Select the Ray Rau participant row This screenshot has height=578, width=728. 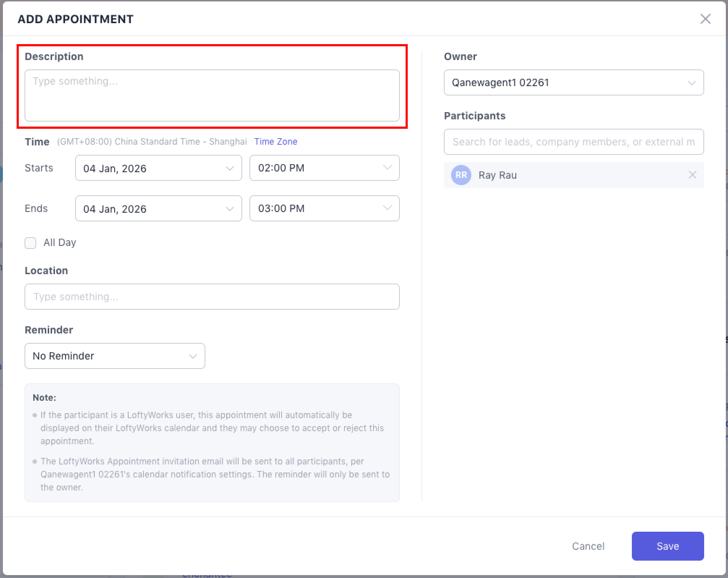click(x=578, y=175)
